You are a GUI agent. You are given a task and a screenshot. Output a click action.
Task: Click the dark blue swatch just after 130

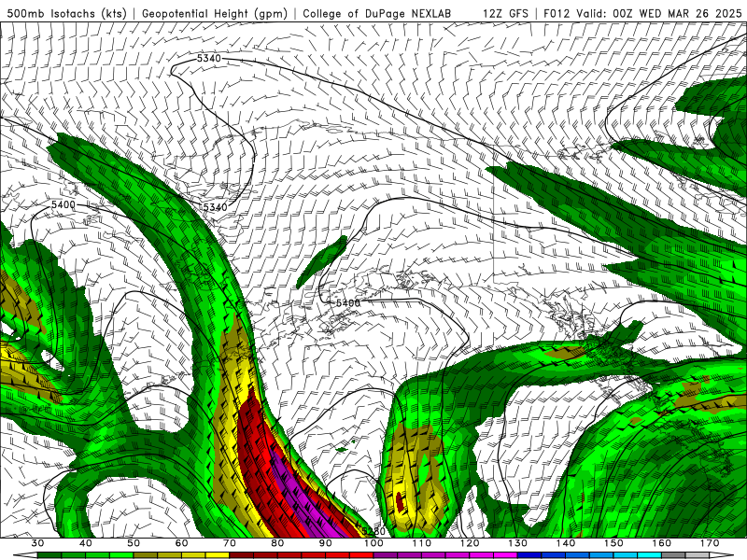tap(529, 555)
